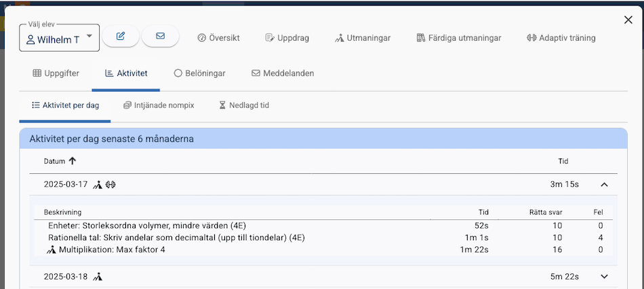Viewport: 644px width, 289px height.
Task: Open the Belöningar tab
Action: pyautogui.click(x=199, y=73)
